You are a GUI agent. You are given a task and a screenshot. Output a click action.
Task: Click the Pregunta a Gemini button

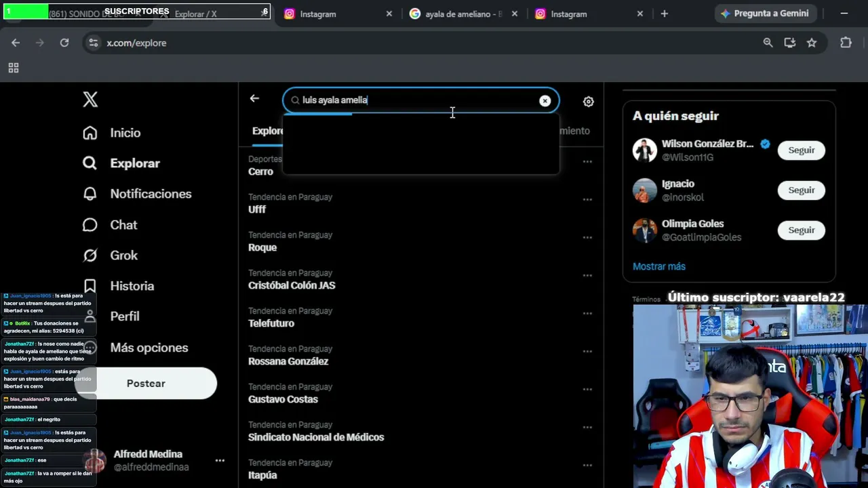[765, 14]
